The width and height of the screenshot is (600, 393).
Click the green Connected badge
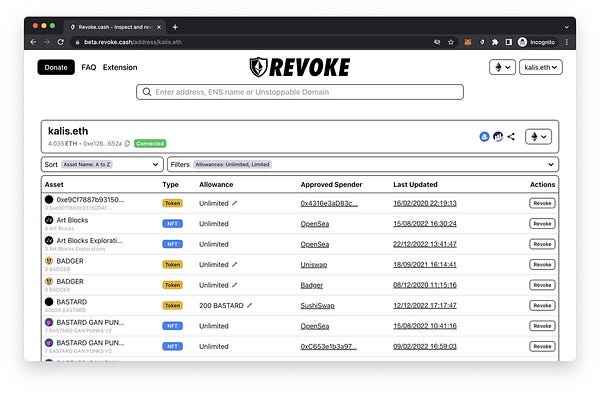[x=150, y=144]
